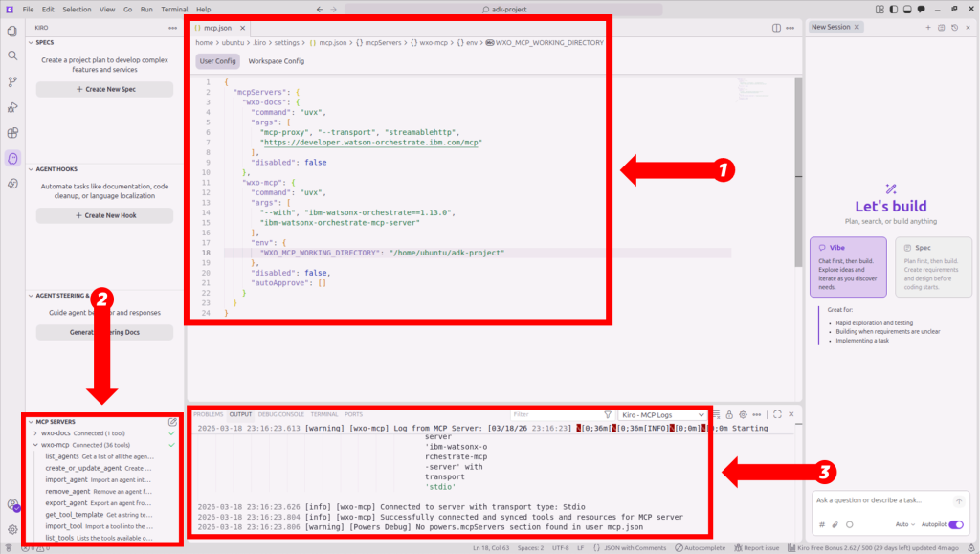Open the Kiro - MCP Logs dropdown
The width and height of the screenshot is (980, 554).
click(662, 414)
